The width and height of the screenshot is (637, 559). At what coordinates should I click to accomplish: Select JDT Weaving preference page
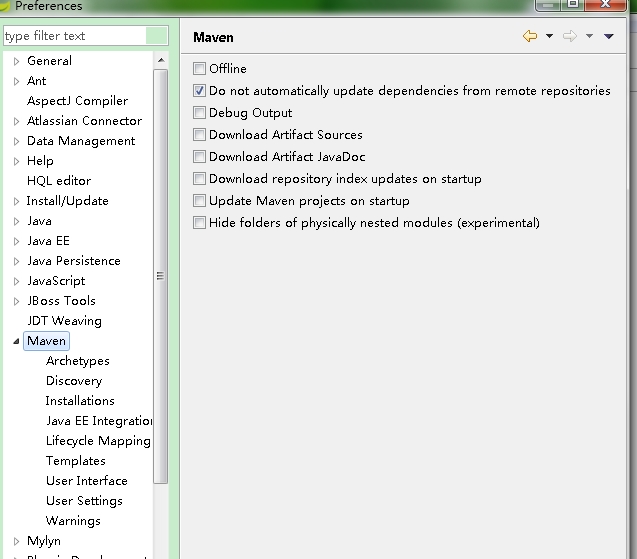pyautogui.click(x=64, y=321)
